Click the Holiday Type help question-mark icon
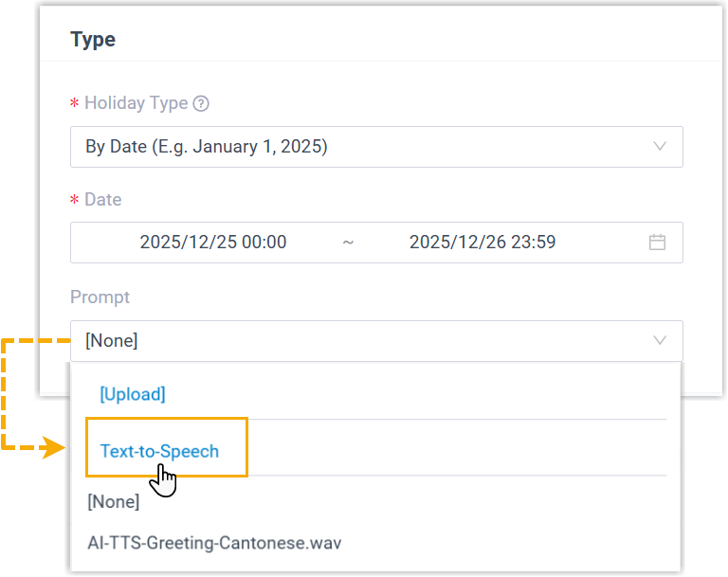Viewport: 728px width, 577px height. coord(201,103)
